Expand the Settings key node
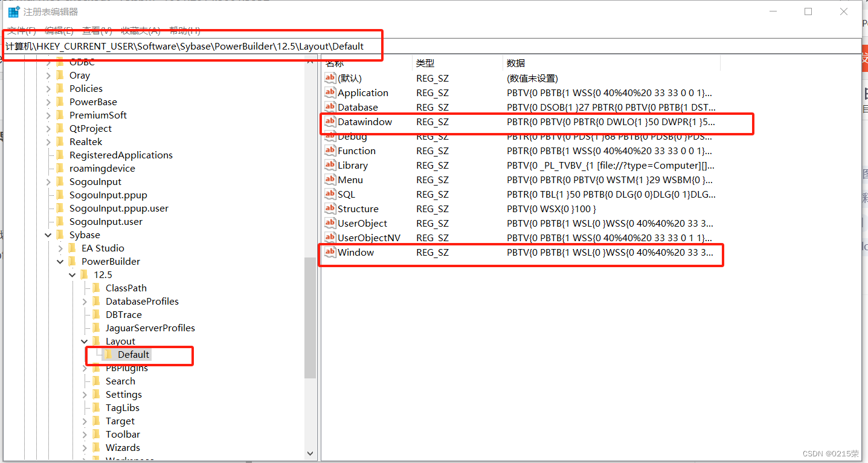Viewport: 868px width, 463px height. pos(85,395)
